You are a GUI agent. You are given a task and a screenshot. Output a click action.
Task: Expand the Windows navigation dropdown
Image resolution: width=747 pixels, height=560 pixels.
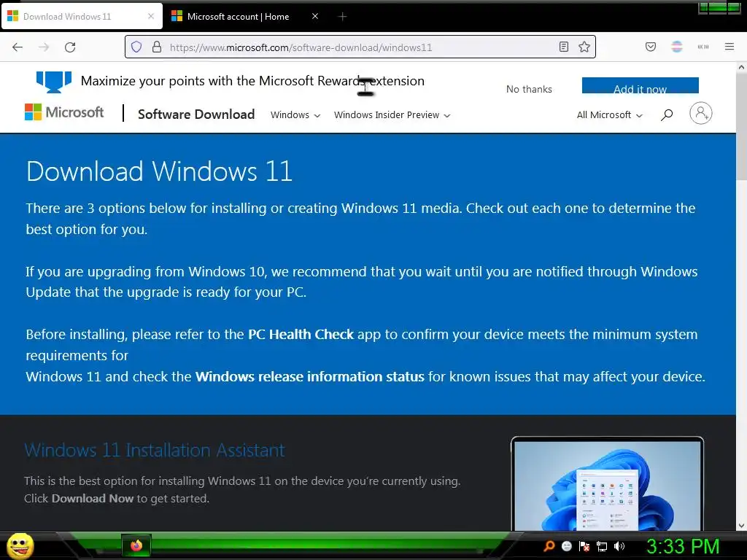tap(295, 114)
